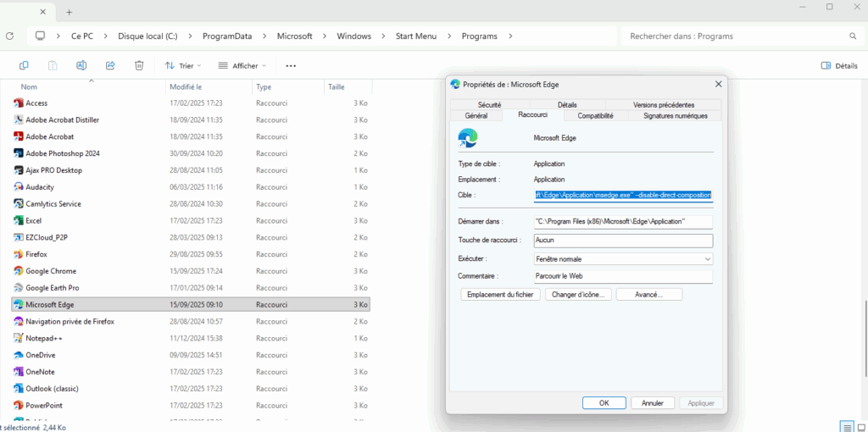This screenshot has height=432, width=868.
Task: Select the Camlytics Service row
Action: 191,203
